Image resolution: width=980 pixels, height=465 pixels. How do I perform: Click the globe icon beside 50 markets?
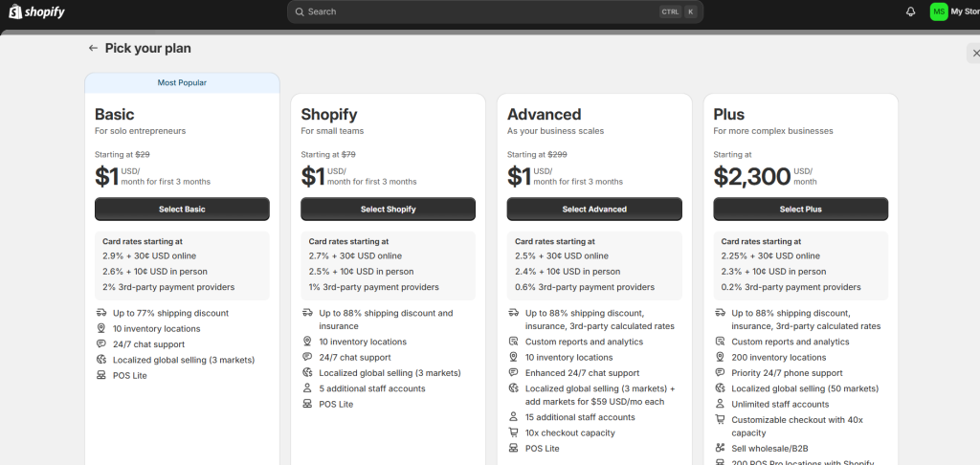click(720, 388)
